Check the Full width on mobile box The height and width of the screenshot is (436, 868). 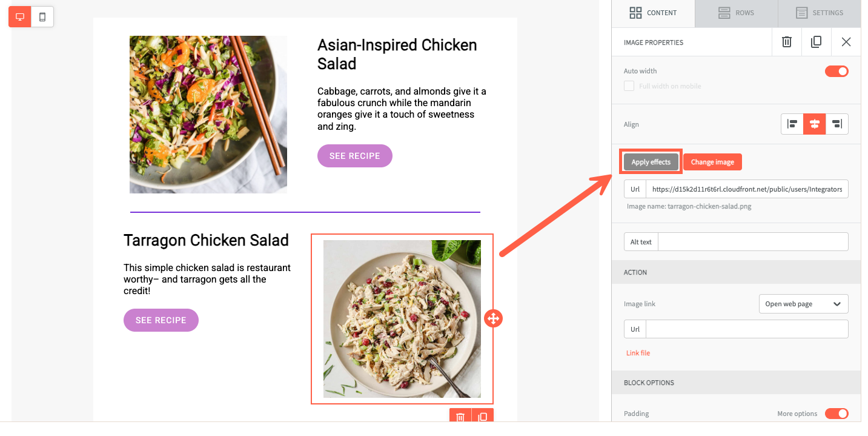pyautogui.click(x=629, y=86)
